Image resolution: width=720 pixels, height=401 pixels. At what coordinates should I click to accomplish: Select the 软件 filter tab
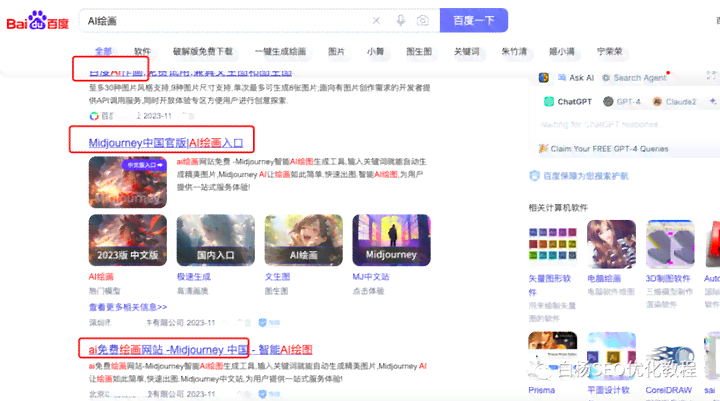coord(142,51)
